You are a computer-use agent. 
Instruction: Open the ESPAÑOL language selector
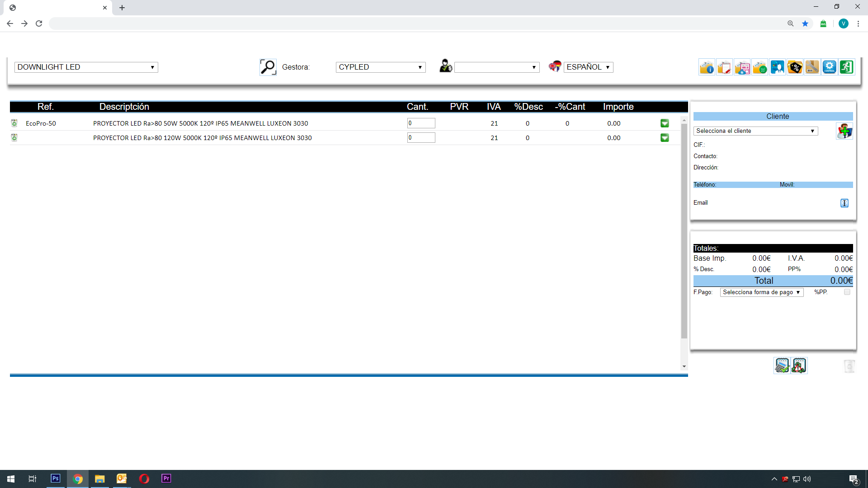(x=588, y=67)
